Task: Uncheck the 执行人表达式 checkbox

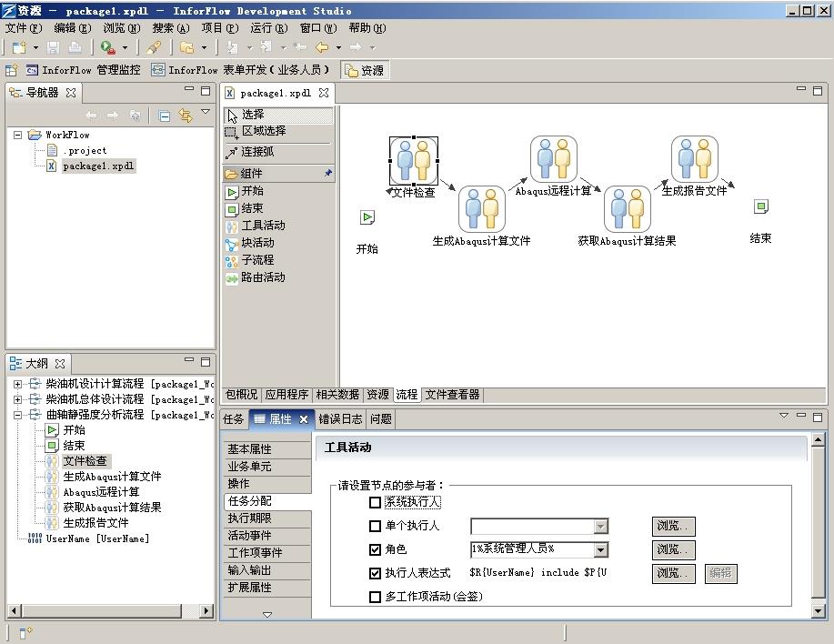Action: point(375,573)
